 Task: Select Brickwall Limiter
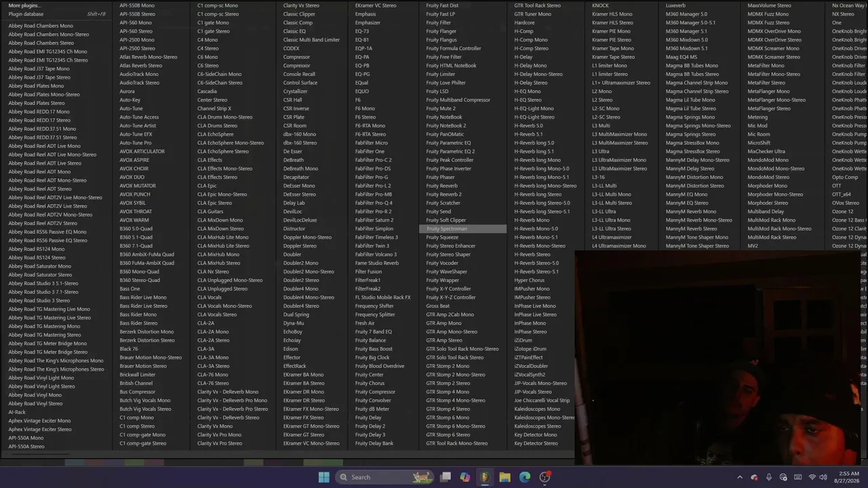pyautogui.click(x=138, y=374)
